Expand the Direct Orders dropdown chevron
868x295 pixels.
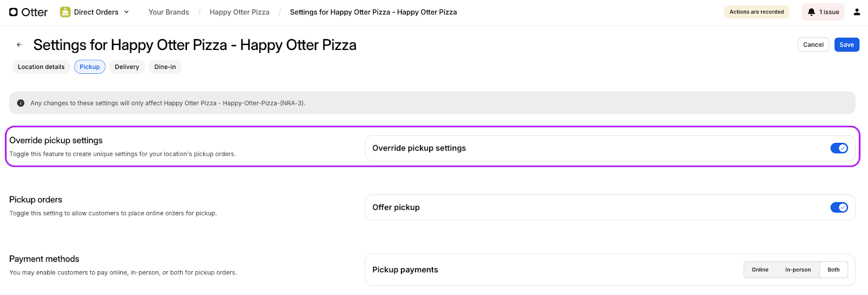tap(126, 12)
